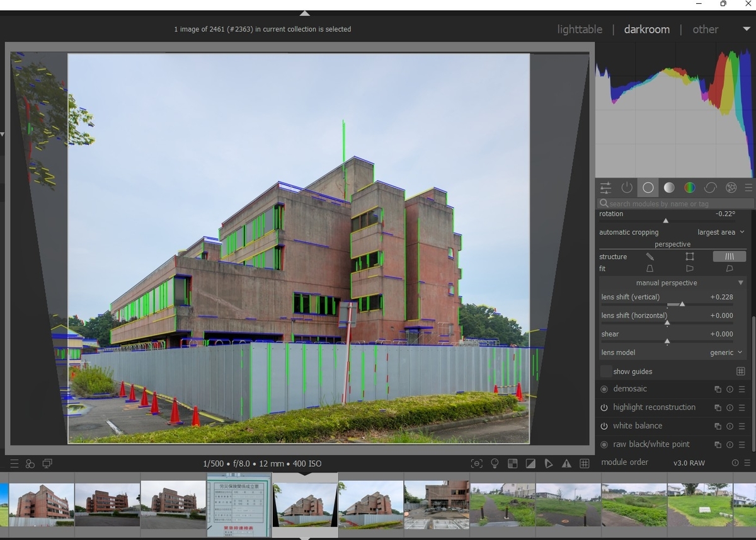
Task: Open the quick access panel icon
Action: point(605,188)
